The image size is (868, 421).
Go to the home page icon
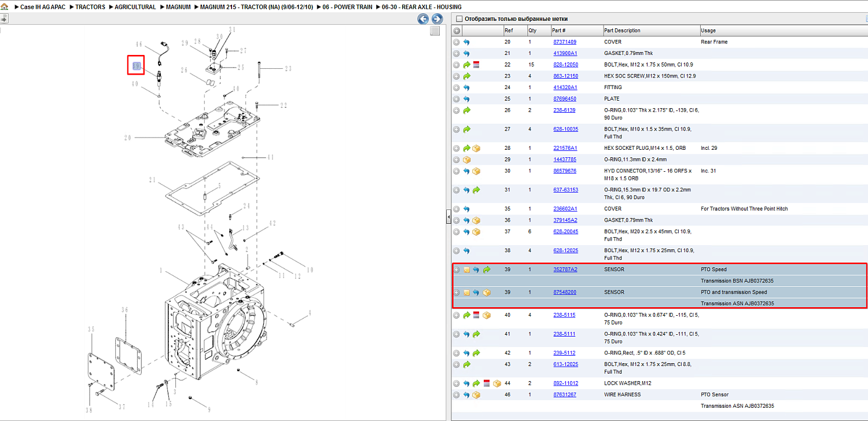click(5, 7)
